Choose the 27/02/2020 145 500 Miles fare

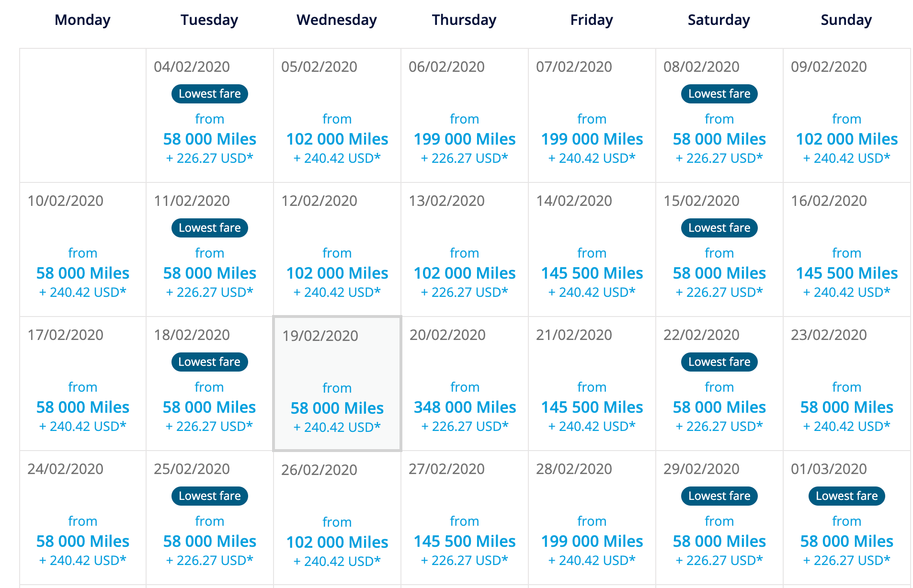click(x=465, y=518)
